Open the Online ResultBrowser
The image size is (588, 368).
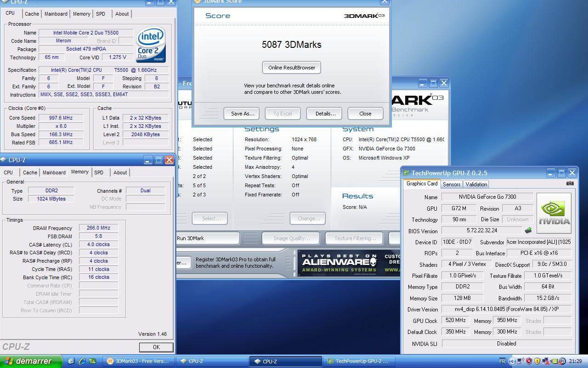[x=292, y=68]
